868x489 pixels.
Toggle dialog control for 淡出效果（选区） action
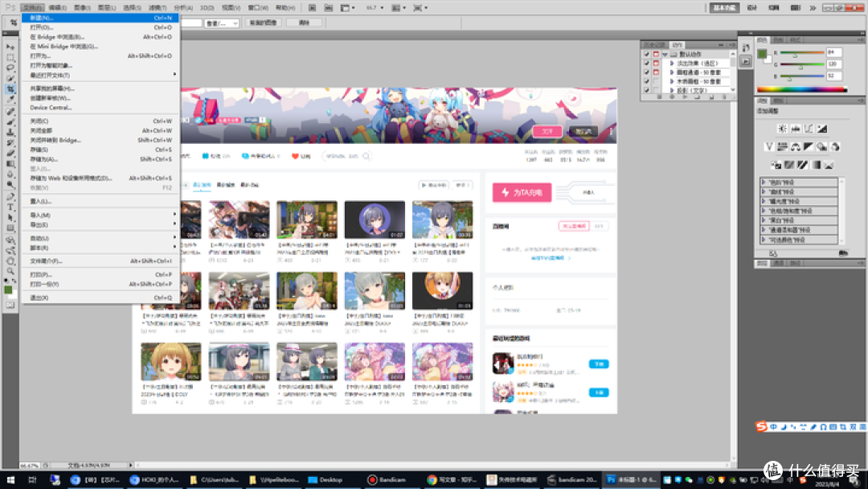656,63
